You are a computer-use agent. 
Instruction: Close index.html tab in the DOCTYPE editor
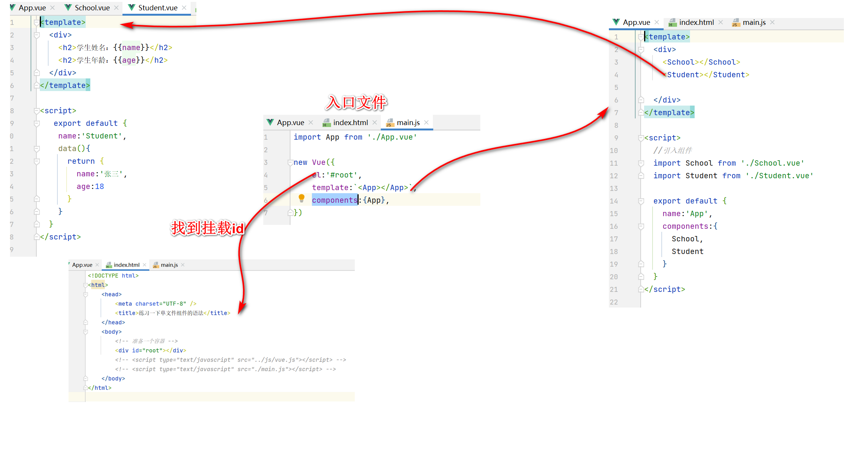[x=144, y=265]
